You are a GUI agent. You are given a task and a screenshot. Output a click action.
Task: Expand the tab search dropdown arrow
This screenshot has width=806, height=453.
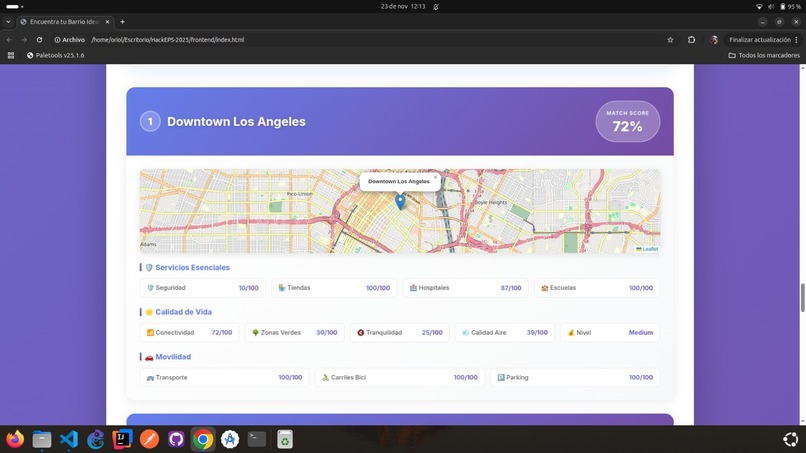coord(8,22)
